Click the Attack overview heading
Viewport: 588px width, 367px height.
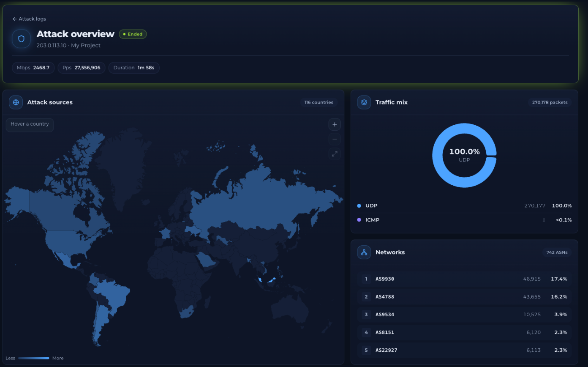point(75,34)
